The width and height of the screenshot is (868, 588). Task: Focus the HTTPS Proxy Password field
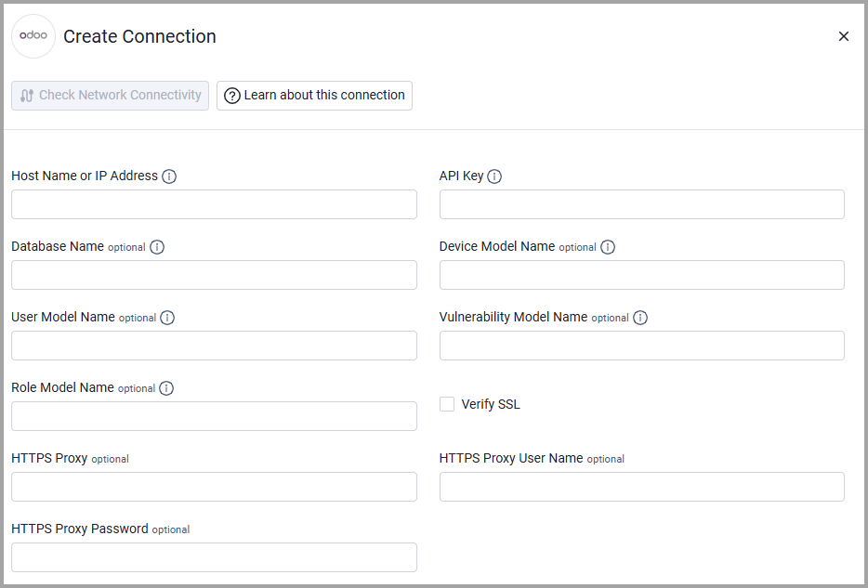point(214,557)
